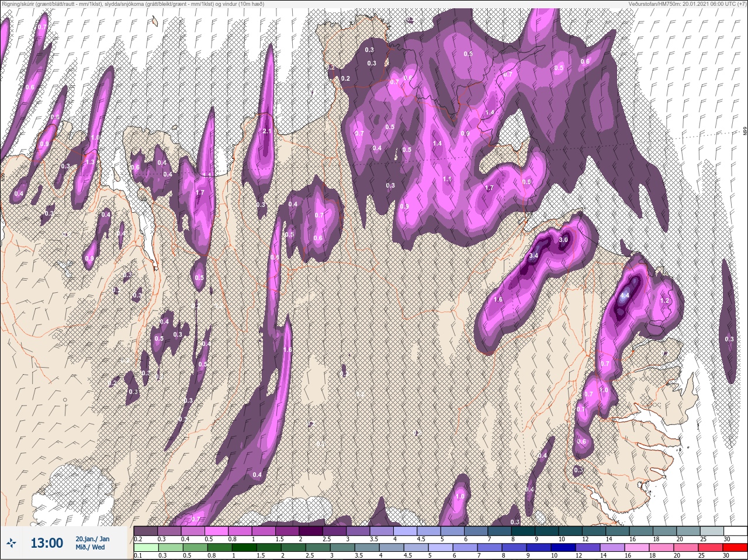Click the 'Mið./ Wed' weekday text
This screenshot has width=748, height=560.
pyautogui.click(x=90, y=547)
